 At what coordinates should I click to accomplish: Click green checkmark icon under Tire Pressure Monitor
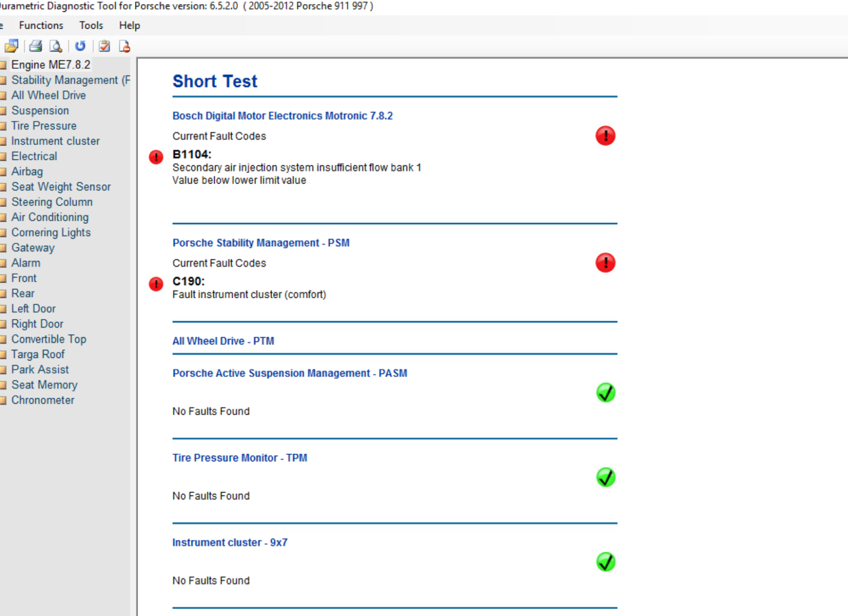click(x=605, y=477)
